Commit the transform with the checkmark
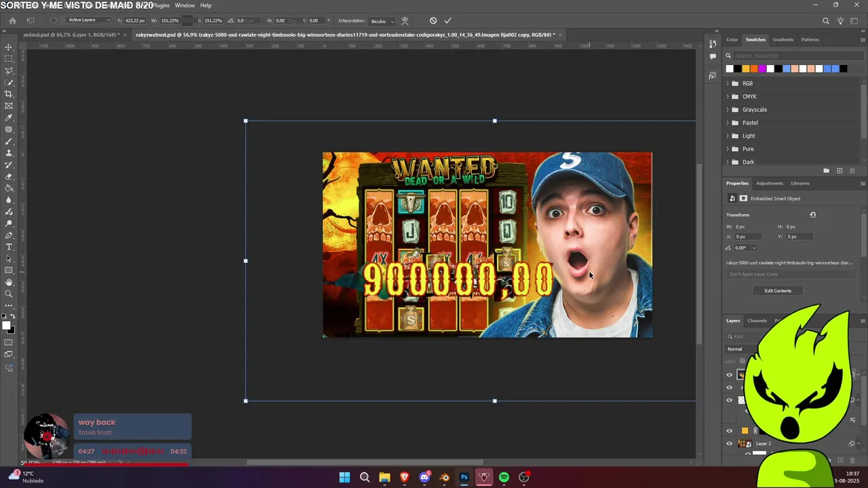The width and height of the screenshot is (868, 488). tap(448, 20)
